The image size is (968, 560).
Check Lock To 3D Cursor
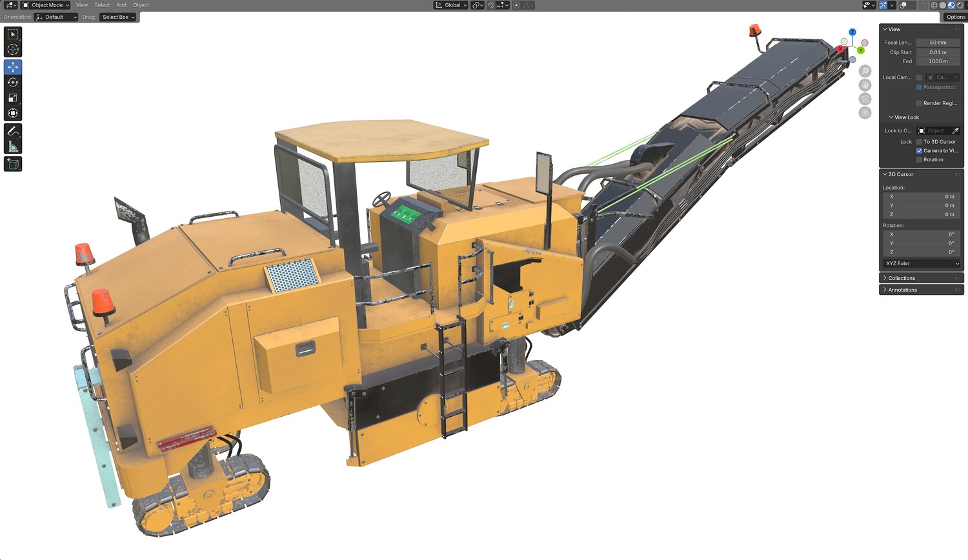click(920, 142)
